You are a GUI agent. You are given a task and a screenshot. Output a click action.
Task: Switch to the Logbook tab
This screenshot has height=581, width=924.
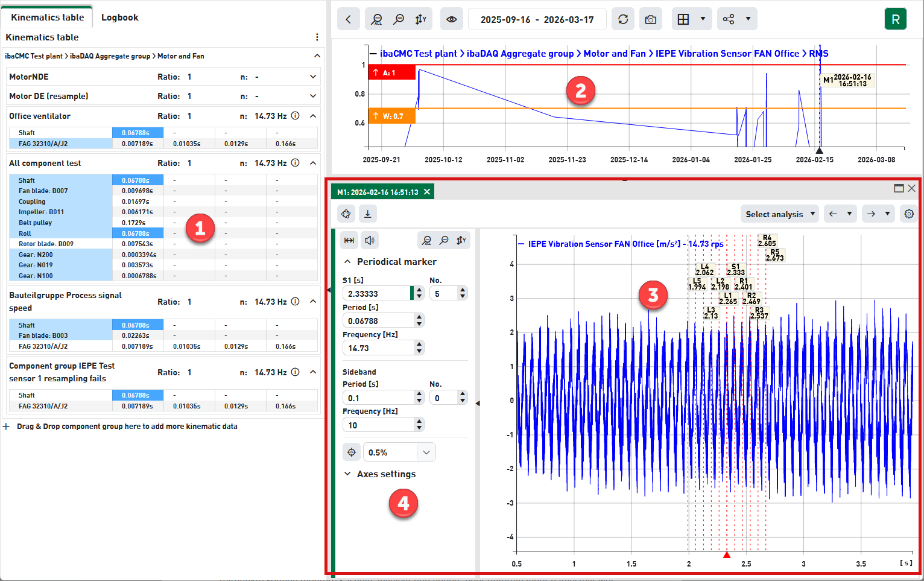(119, 17)
